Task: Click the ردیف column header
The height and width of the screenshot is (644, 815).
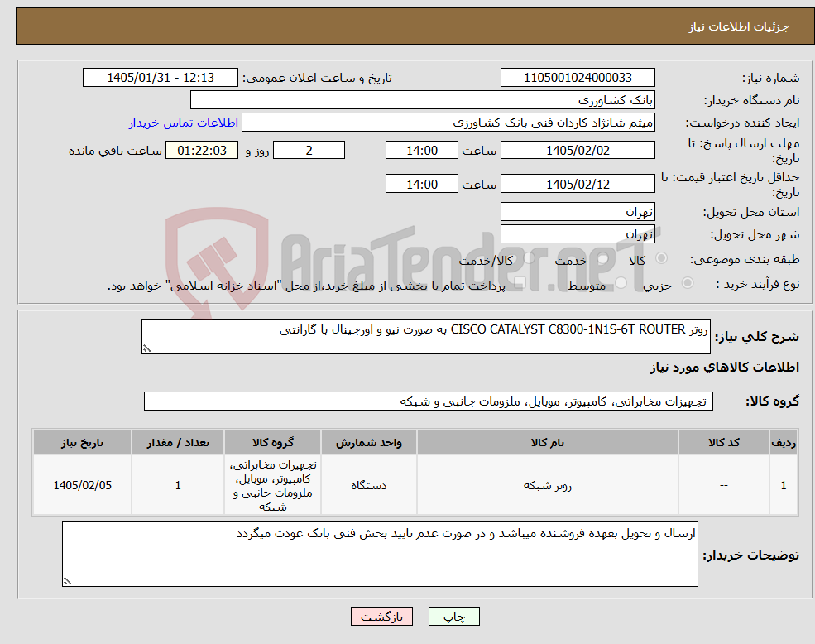Action: tap(784, 442)
